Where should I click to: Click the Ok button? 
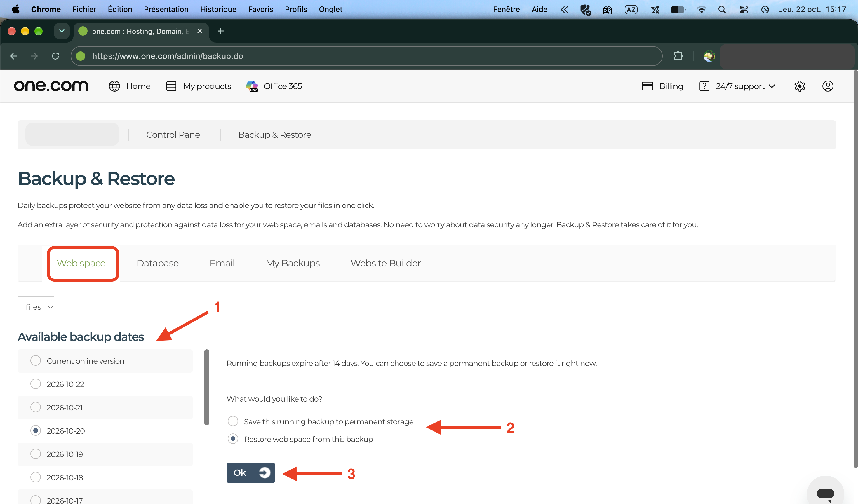[x=250, y=472]
